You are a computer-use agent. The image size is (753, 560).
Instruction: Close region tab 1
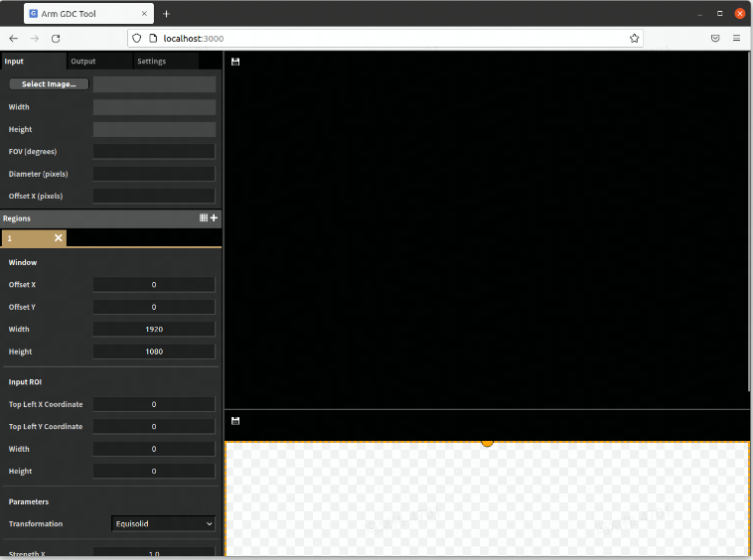point(58,238)
